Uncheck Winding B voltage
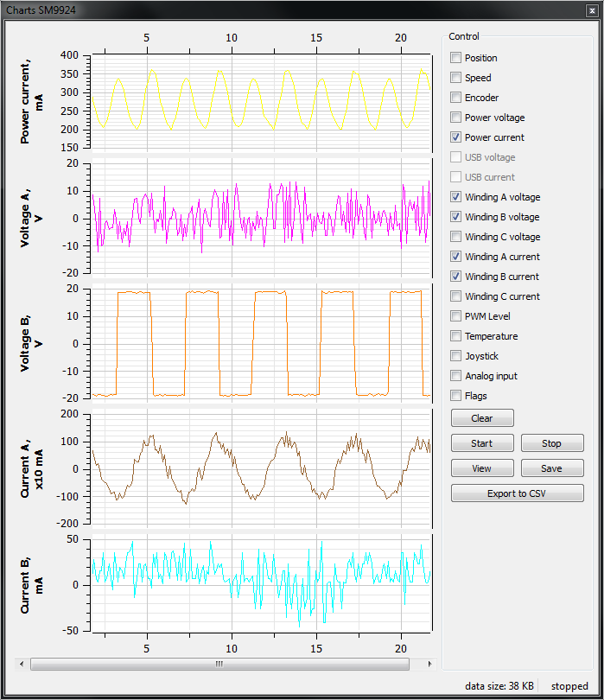Viewport: 604px width, 700px height. pos(455,217)
